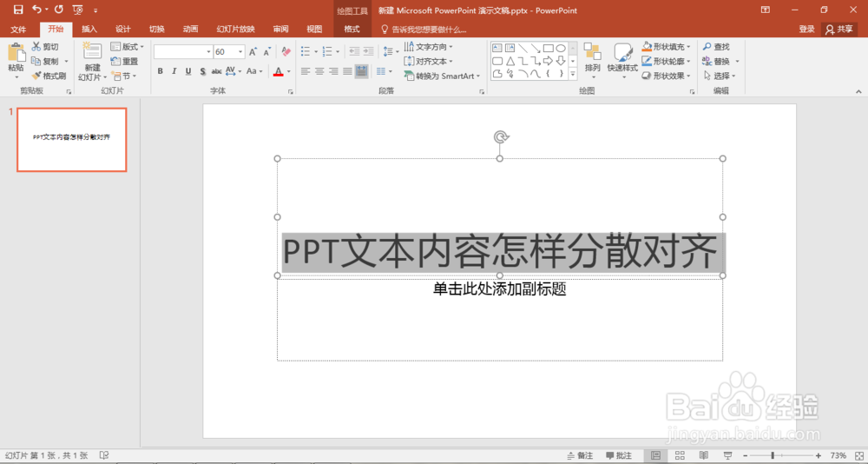Open Section (节) dropdown
Image resolution: width=868 pixels, height=464 pixels.
124,76
